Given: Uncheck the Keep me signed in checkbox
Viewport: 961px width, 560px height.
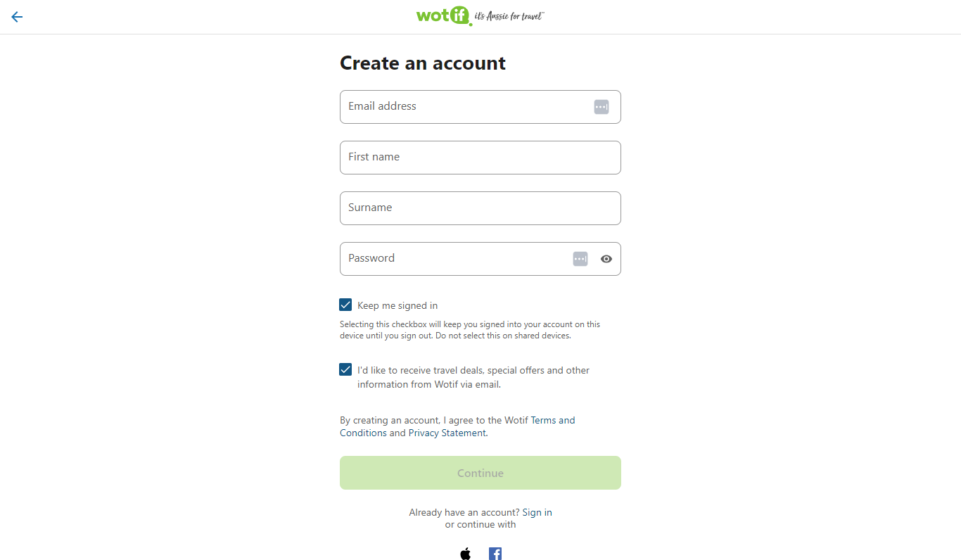Looking at the screenshot, I should tap(345, 305).
